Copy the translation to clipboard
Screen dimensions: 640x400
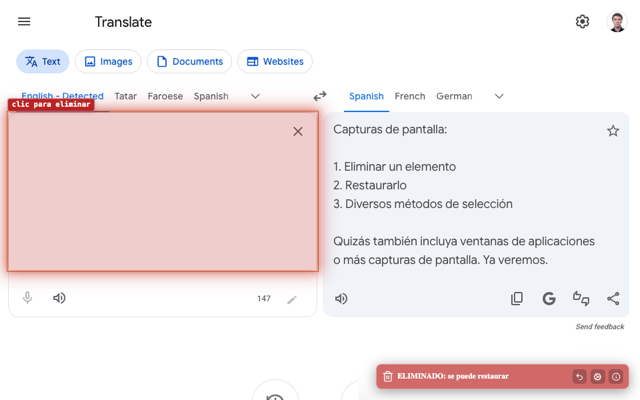[517, 299]
